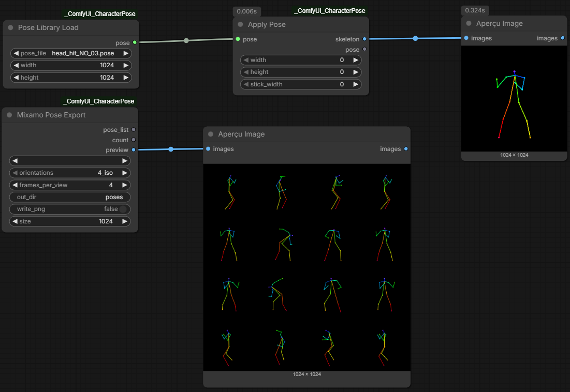The height and width of the screenshot is (392, 570).
Task: Select next orientations option with right arrow
Action: pyautogui.click(x=125, y=173)
